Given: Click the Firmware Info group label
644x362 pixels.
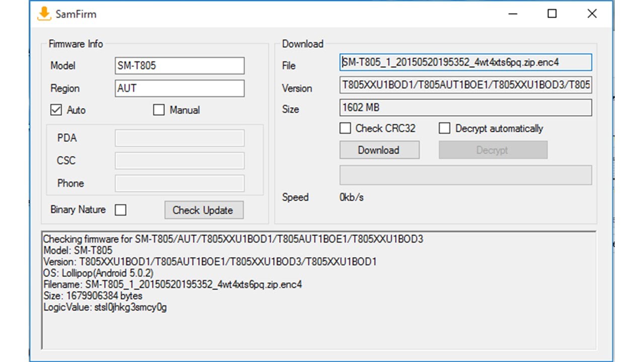Looking at the screenshot, I should pyautogui.click(x=75, y=44).
